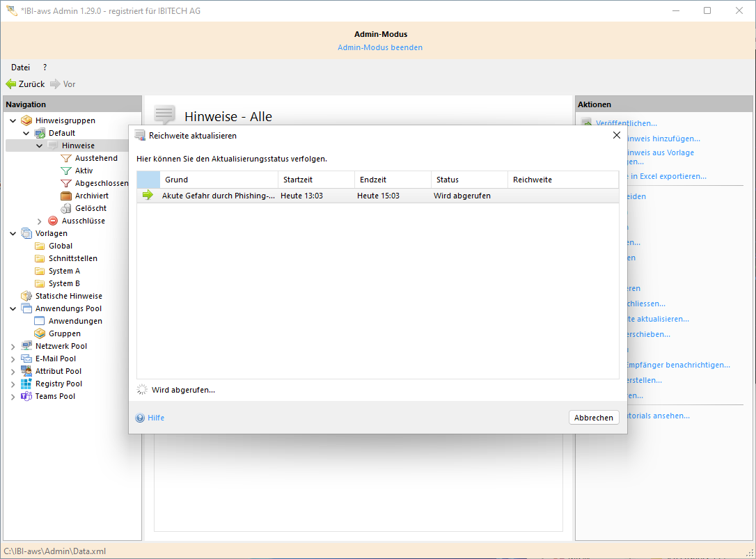Viewport: 756px width, 559px height.
Task: Click the E-Mail Pool envelope icon
Action: click(26, 359)
